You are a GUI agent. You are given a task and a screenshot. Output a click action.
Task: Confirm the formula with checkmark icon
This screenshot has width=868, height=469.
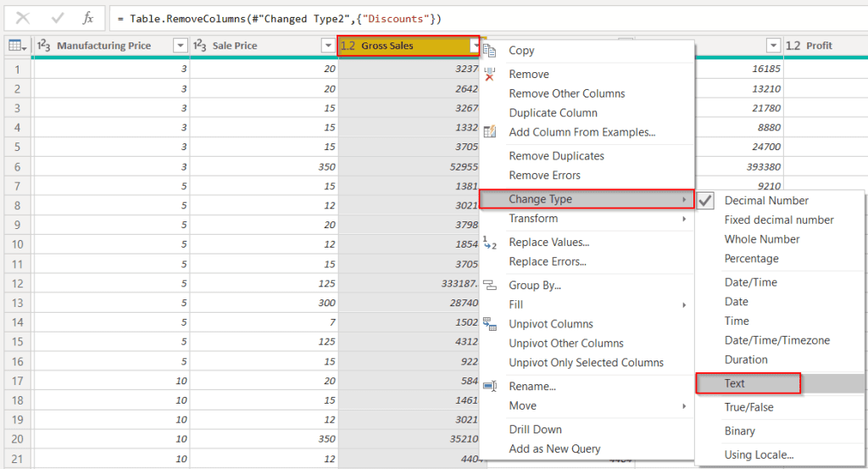pyautogui.click(x=57, y=19)
